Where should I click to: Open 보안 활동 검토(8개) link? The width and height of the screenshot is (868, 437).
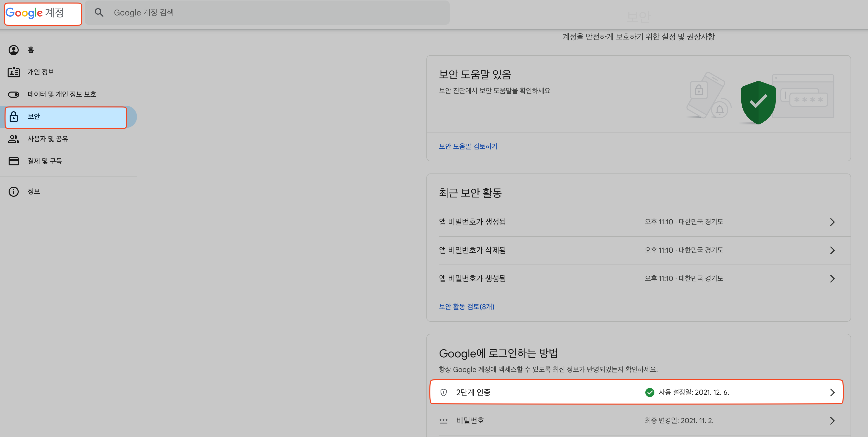coord(466,307)
